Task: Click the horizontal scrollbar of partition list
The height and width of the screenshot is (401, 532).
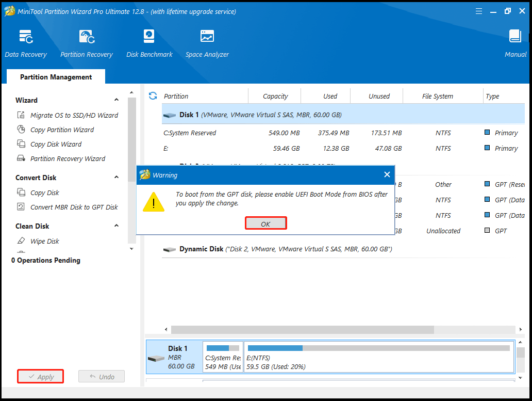Action: click(302, 329)
